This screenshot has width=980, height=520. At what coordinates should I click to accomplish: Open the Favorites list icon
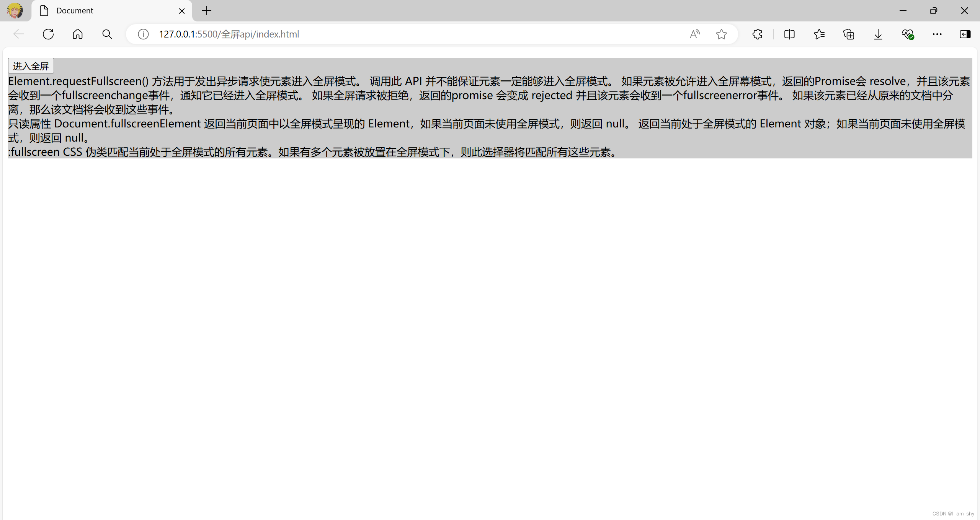(819, 34)
